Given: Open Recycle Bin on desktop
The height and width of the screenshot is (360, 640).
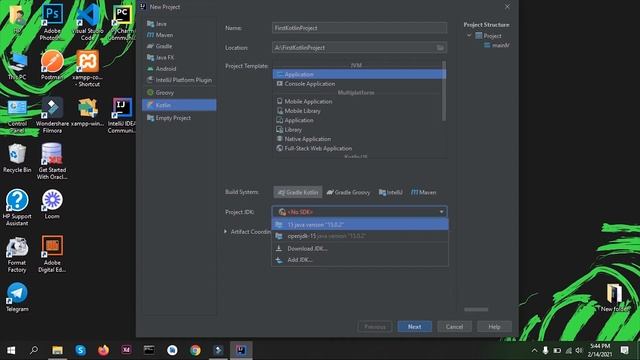Looking at the screenshot, I should 17,158.
